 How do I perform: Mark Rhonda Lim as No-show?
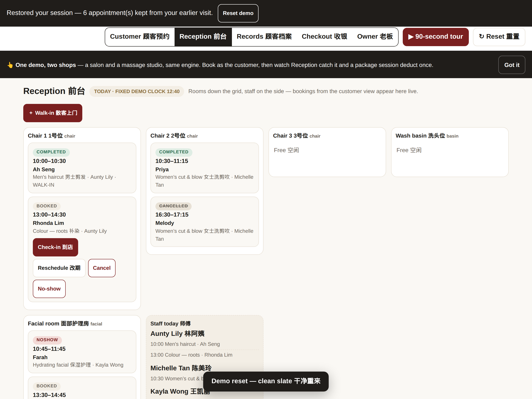[x=49, y=289]
